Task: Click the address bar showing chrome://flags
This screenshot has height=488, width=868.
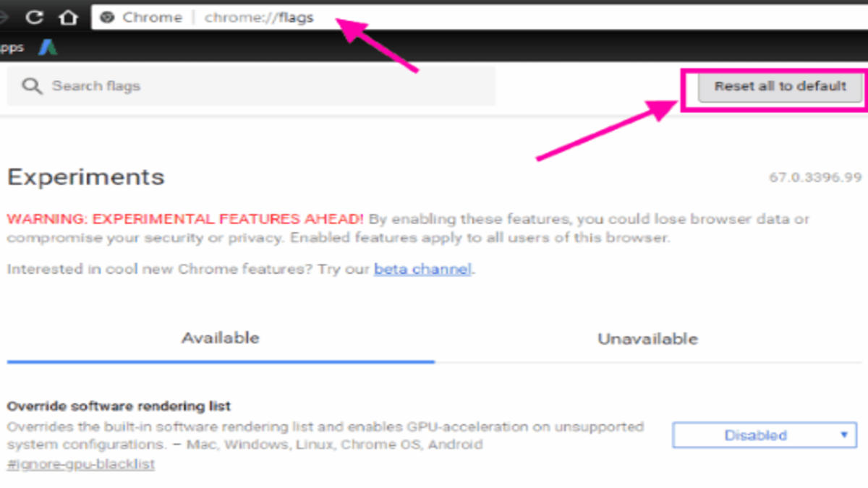Action: pyautogui.click(x=260, y=17)
